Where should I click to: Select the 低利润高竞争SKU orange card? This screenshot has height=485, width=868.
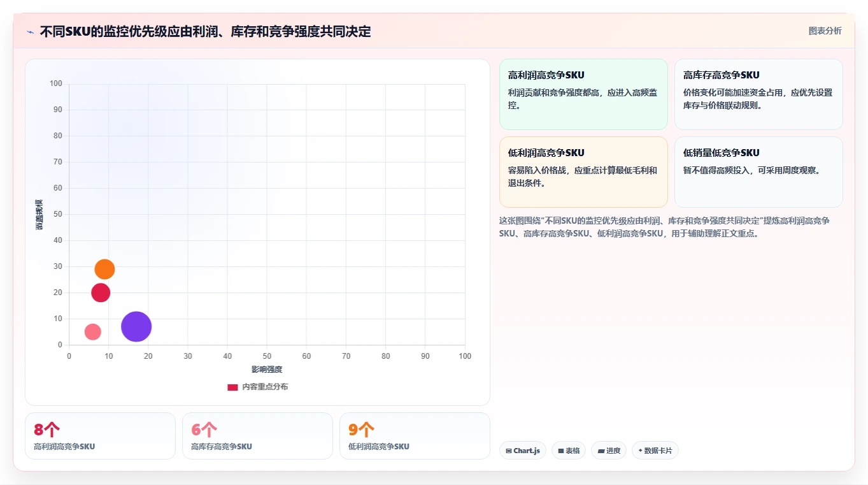583,172
